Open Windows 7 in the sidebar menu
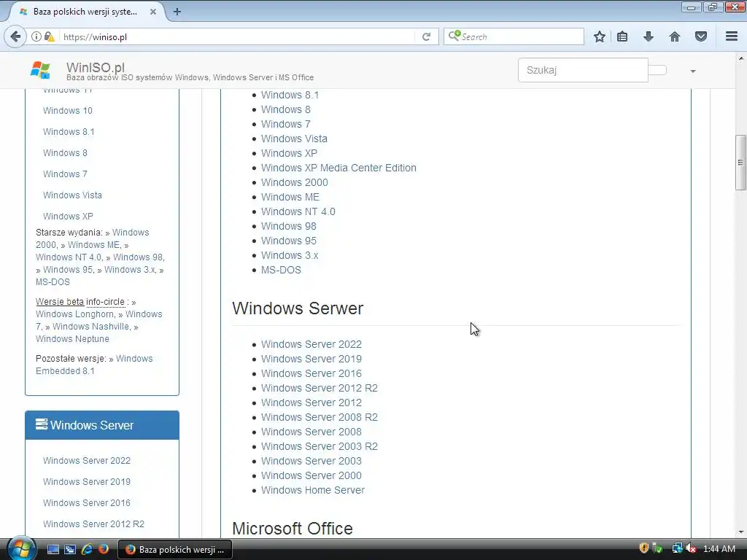Viewport: 747px width, 560px height. [x=65, y=174]
